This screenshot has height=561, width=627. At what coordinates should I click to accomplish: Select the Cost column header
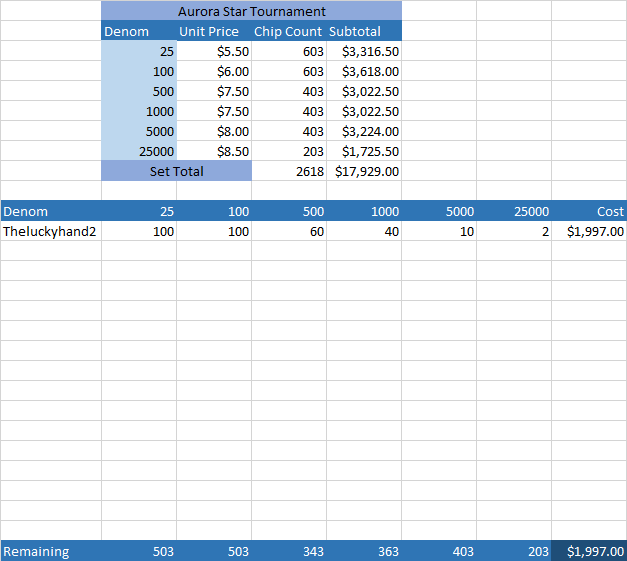point(588,211)
